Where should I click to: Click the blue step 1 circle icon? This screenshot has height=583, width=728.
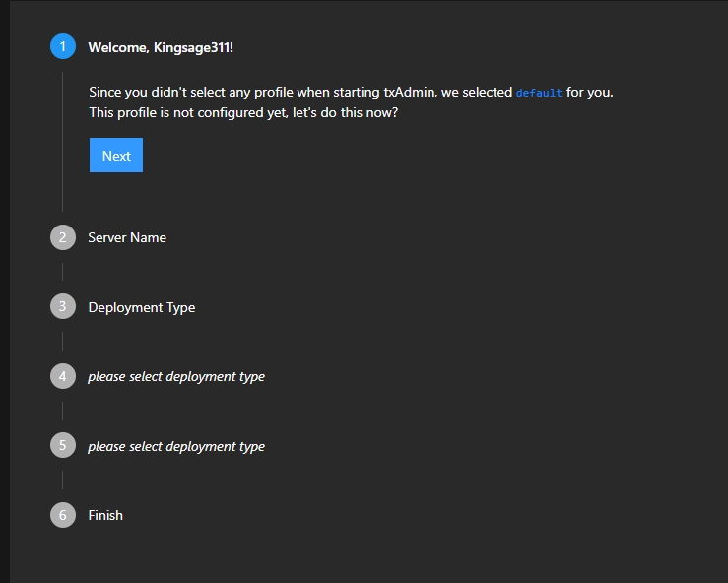point(62,46)
